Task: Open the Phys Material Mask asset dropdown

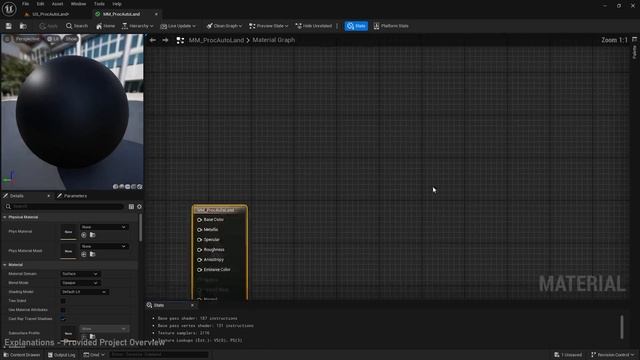Action: click(x=104, y=246)
